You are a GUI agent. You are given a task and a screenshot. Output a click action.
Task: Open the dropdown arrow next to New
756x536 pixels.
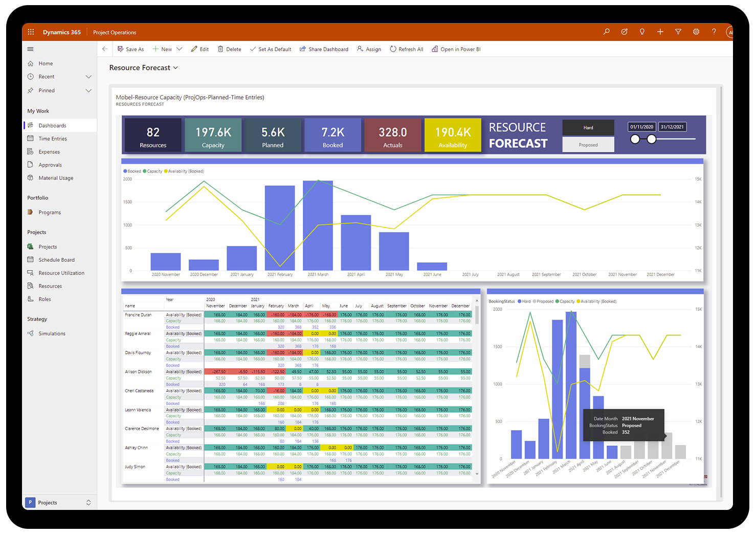point(179,49)
